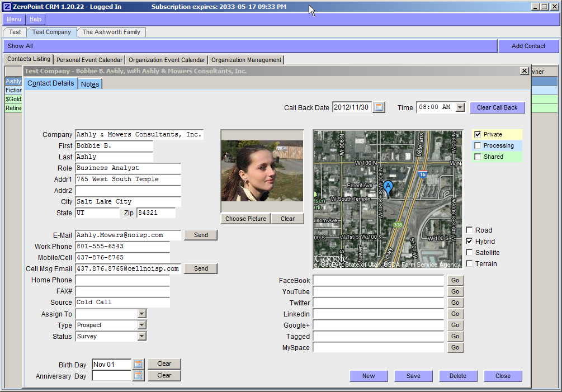
Task: Click the blue A map marker pin
Action: tap(388, 188)
